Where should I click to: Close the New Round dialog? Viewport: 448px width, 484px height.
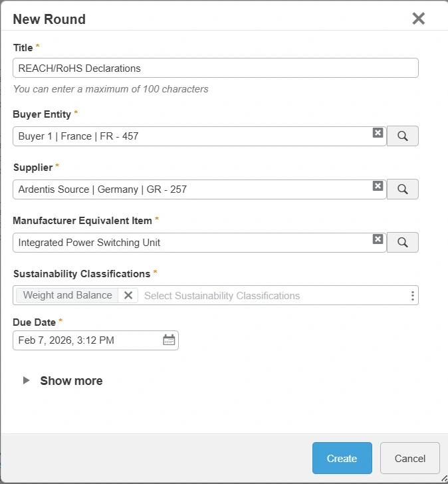pyautogui.click(x=418, y=19)
